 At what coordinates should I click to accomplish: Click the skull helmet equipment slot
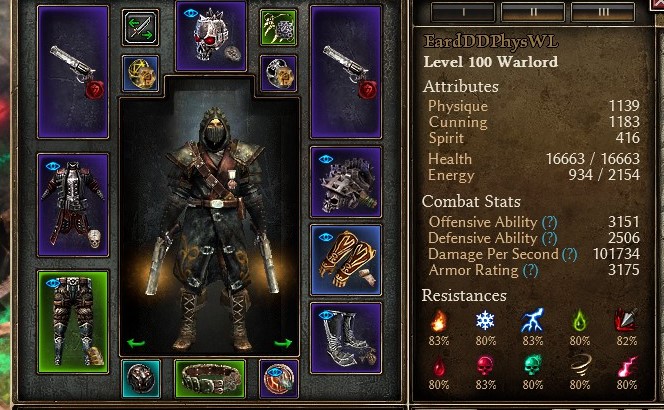coord(211,36)
